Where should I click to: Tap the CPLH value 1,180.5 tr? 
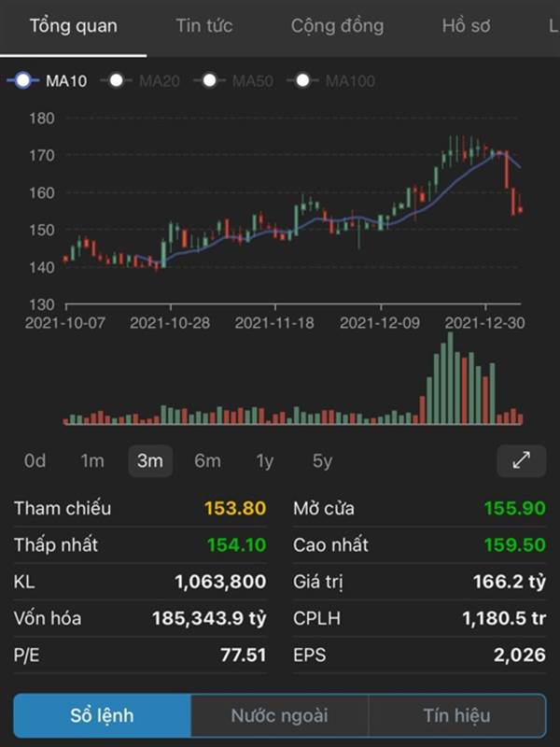(x=504, y=618)
